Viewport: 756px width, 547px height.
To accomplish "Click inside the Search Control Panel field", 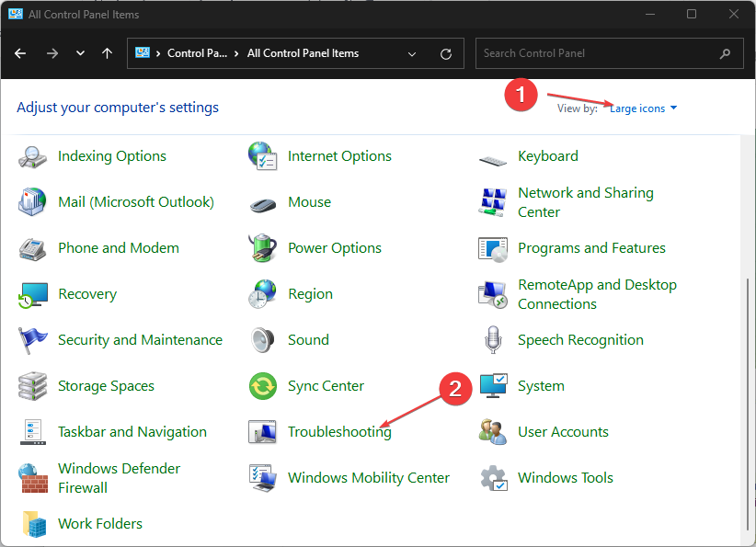I will [598, 53].
